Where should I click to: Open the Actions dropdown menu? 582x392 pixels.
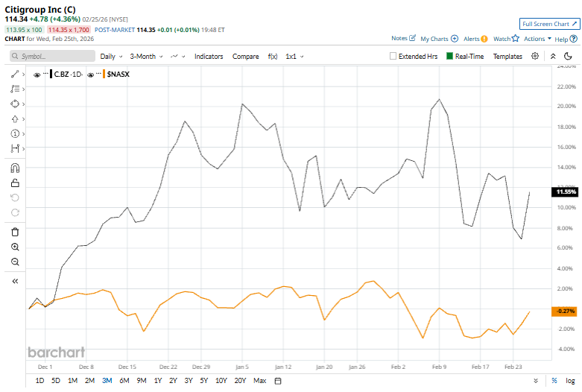537,38
